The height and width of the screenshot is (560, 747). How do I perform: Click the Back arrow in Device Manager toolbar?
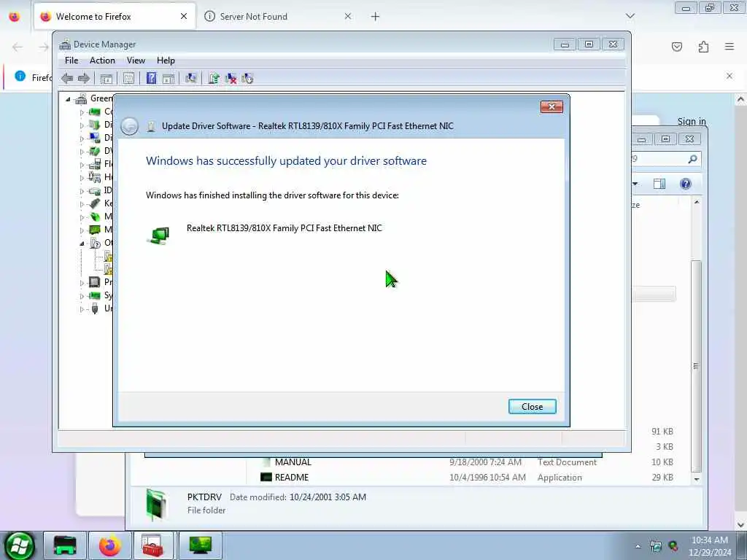67,79
